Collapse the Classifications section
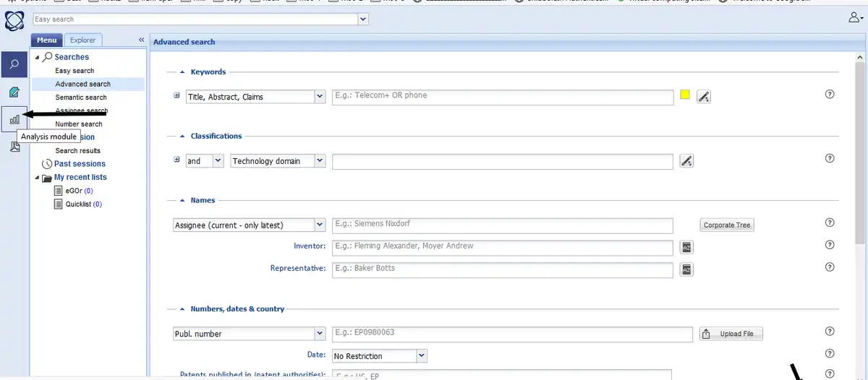The image size is (868, 380). 182,137
